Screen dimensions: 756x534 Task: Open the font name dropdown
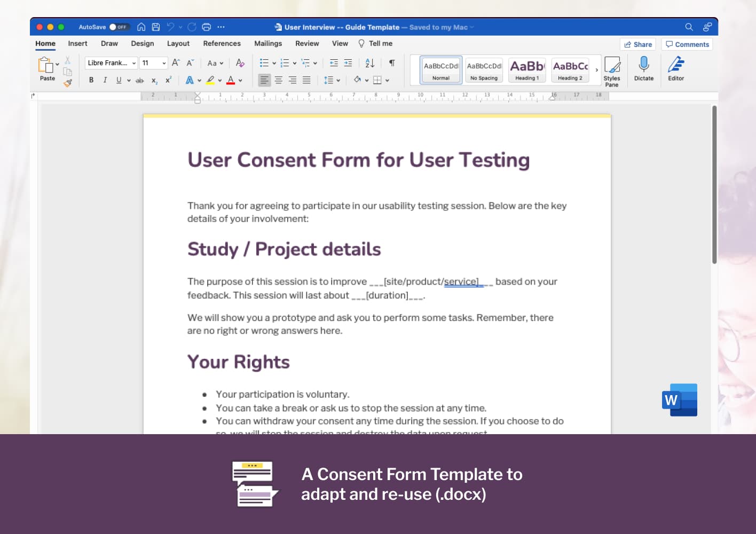[134, 63]
